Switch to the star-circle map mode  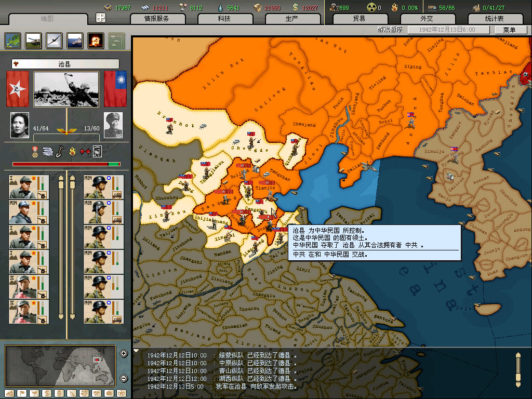[x=122, y=393]
